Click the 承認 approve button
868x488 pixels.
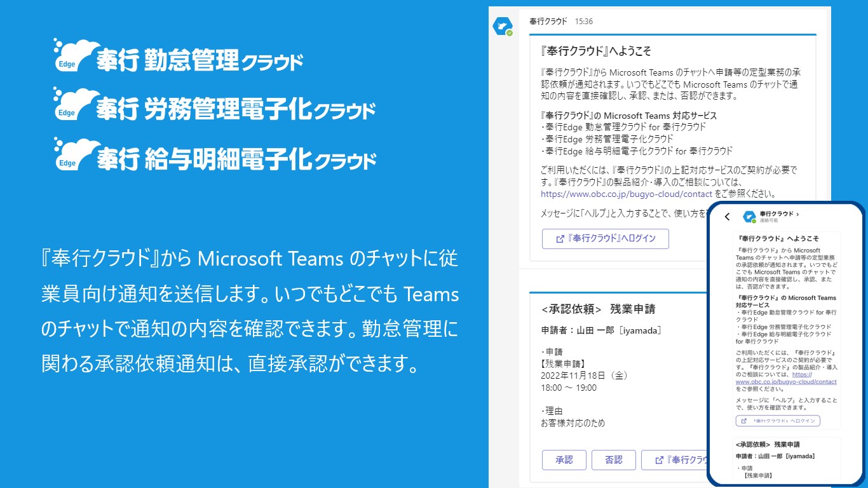(564, 460)
